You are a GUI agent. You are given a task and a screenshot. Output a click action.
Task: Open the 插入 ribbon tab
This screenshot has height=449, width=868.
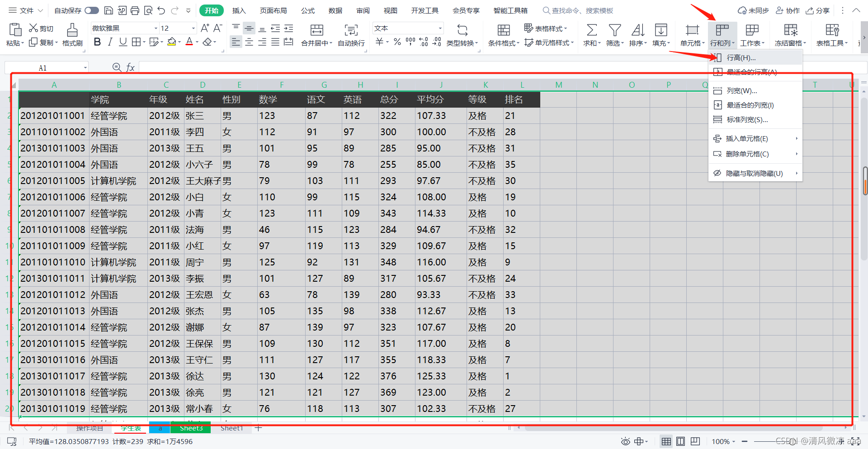(239, 10)
